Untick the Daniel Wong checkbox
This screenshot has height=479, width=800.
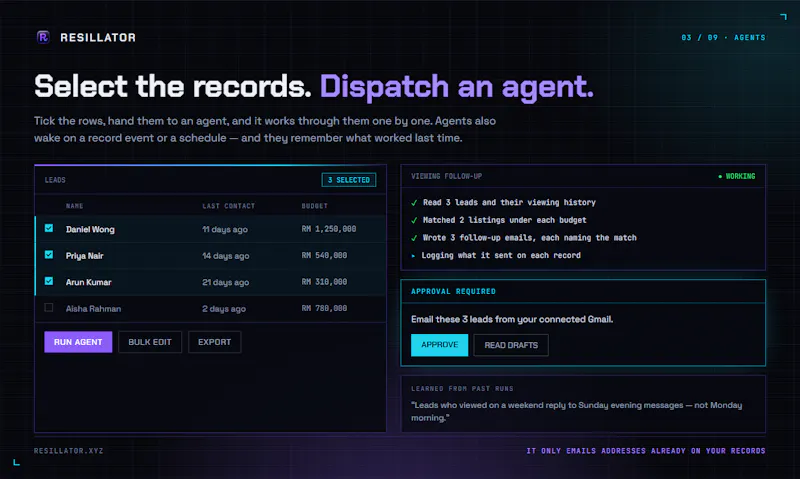coord(48,228)
